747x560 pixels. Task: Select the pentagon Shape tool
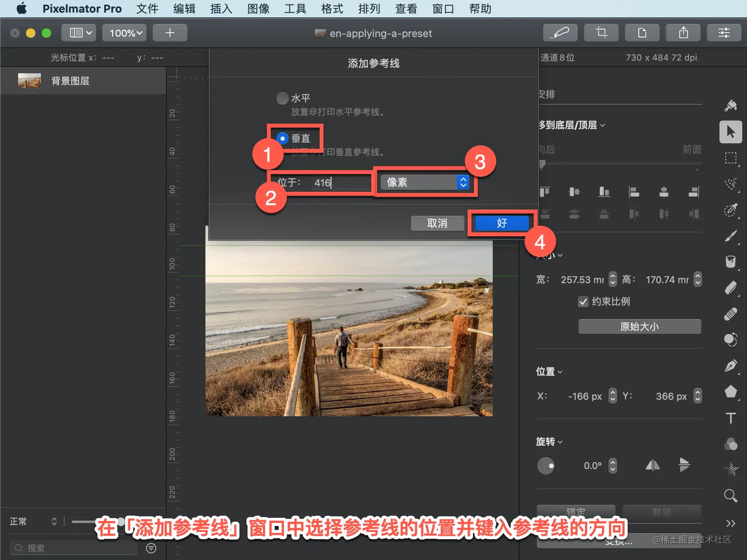click(x=731, y=392)
